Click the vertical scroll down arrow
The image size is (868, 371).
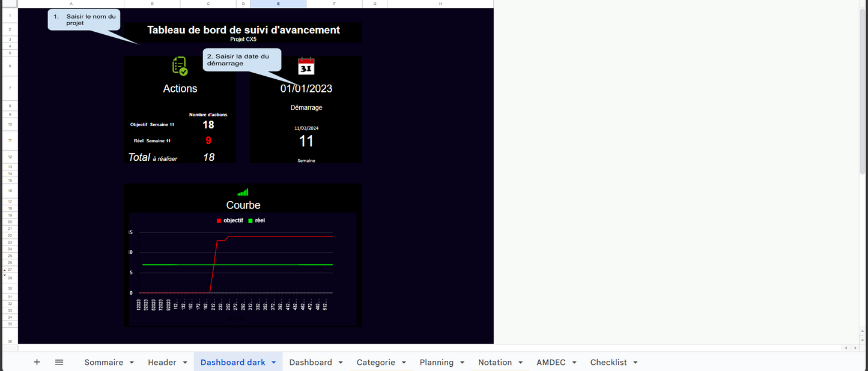point(863,340)
